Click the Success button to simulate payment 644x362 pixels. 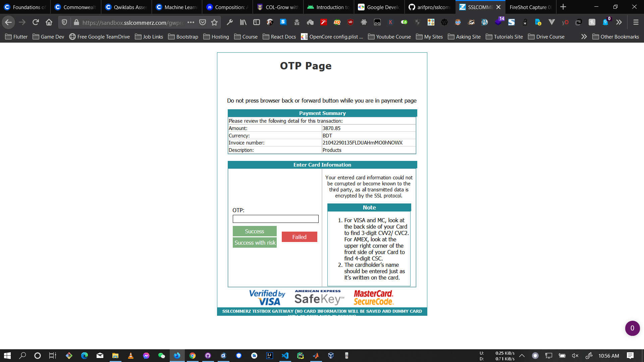[x=254, y=231]
